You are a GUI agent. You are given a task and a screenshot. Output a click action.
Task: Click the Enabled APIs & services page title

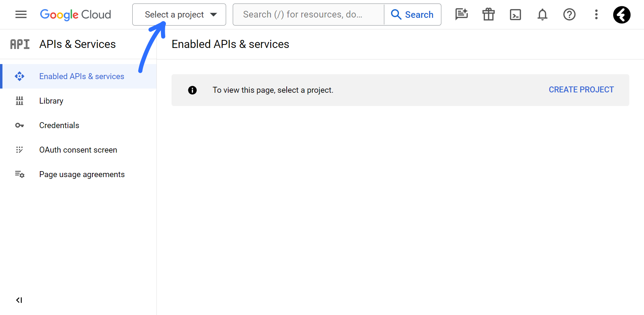230,44
